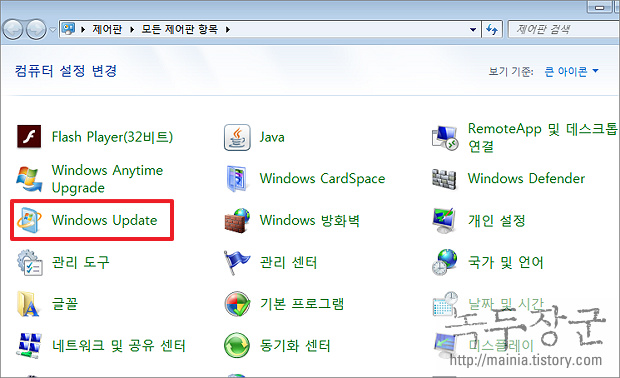This screenshot has width=620, height=378.
Task: Open the 관리 센터 flag icon
Action: [236, 262]
